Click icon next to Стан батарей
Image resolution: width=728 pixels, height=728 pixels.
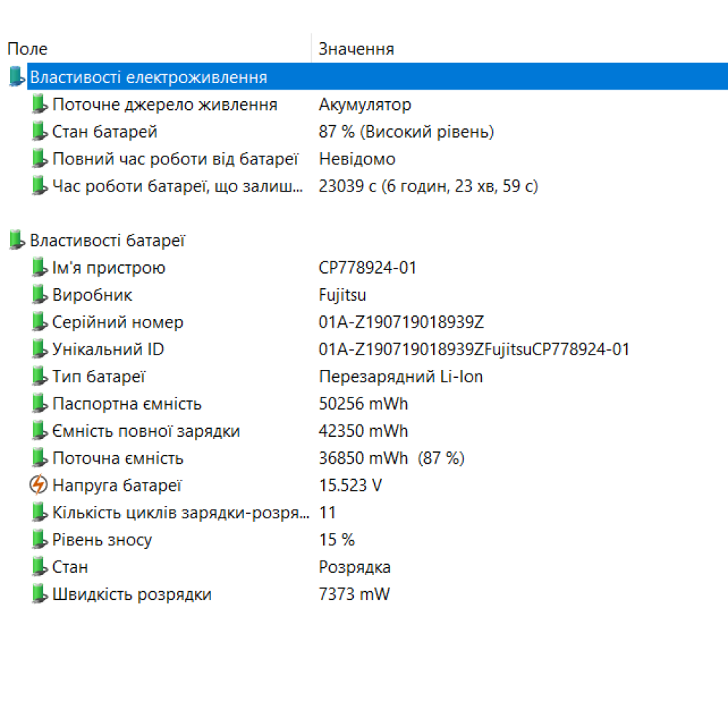(39, 131)
